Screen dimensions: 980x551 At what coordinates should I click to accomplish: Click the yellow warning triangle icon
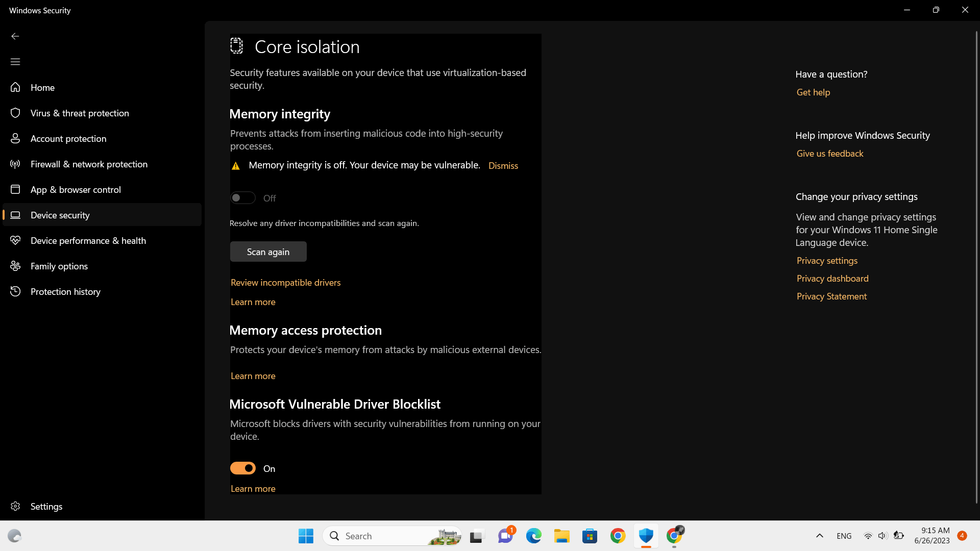pyautogui.click(x=236, y=166)
